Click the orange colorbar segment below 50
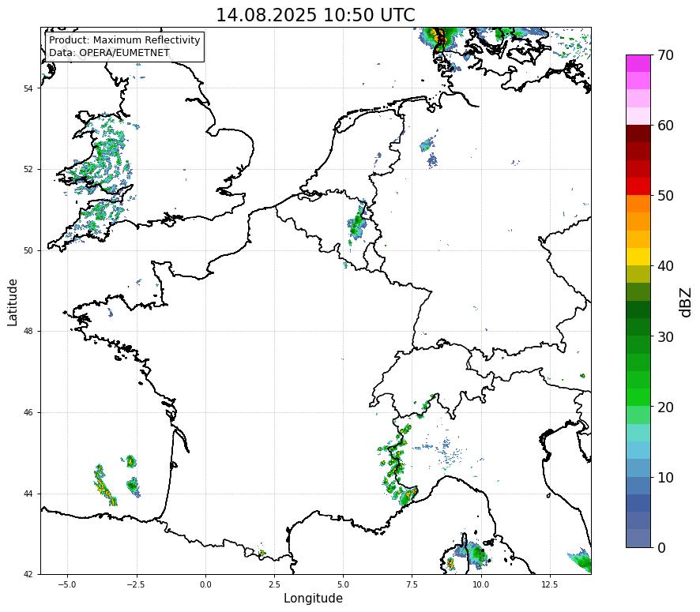 [x=638, y=204]
